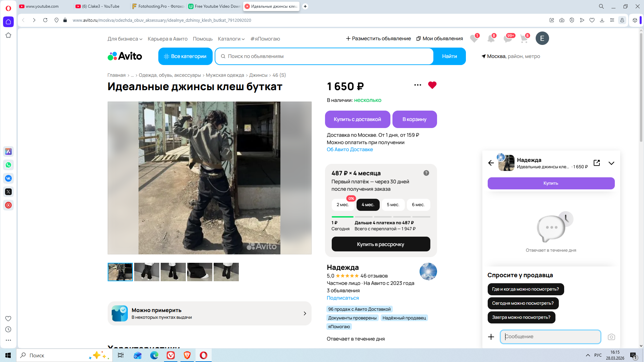The width and height of the screenshot is (644, 362).
Task: Open chat in separate window icon
Action: (x=597, y=163)
